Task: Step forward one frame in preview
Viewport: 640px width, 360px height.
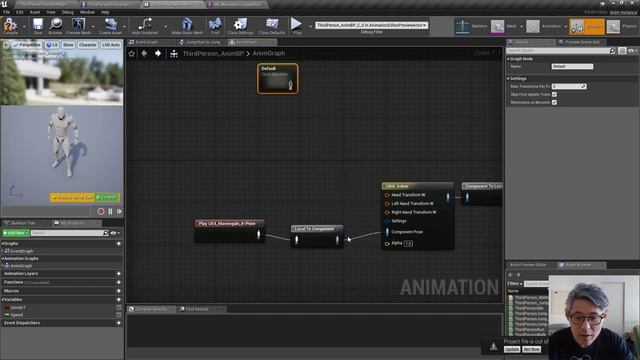Action: [119, 211]
